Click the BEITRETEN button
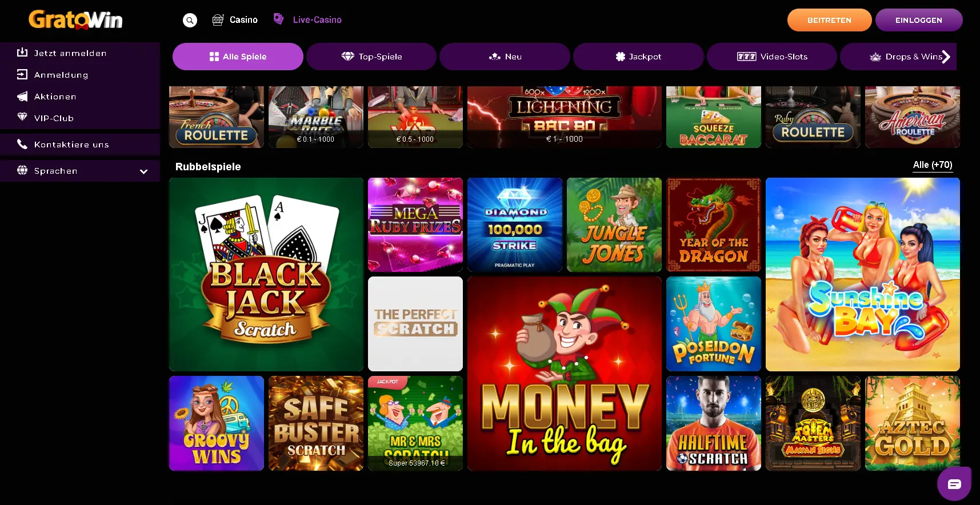Viewport: 980px width, 505px height. (x=829, y=20)
